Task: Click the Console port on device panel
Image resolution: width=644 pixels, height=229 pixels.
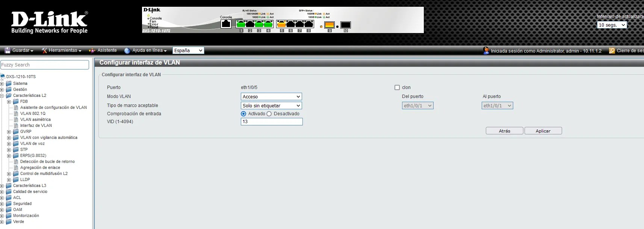Action: pyautogui.click(x=226, y=24)
